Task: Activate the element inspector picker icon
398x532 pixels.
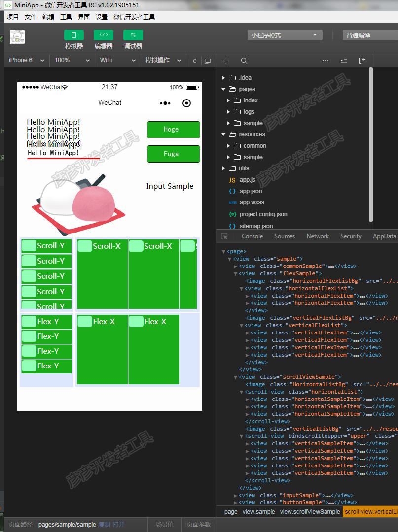Action: (224, 236)
